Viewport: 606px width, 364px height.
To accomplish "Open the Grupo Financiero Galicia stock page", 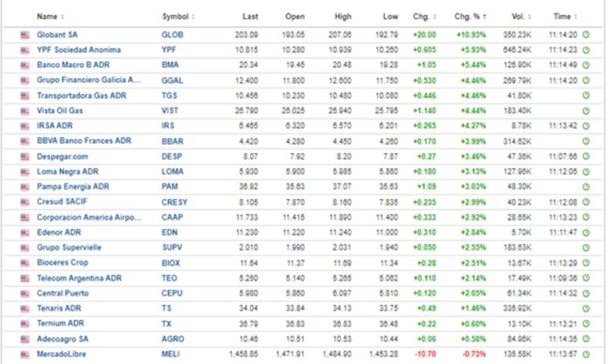I will tap(89, 80).
